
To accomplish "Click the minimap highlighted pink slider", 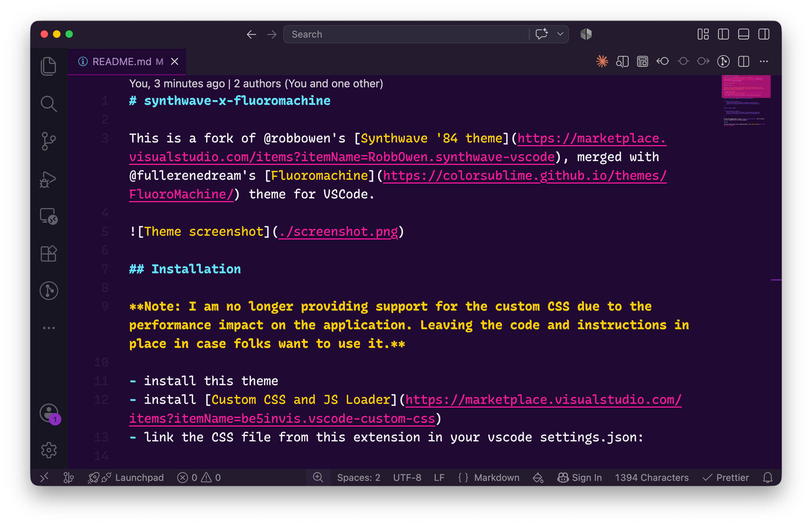I will point(746,87).
